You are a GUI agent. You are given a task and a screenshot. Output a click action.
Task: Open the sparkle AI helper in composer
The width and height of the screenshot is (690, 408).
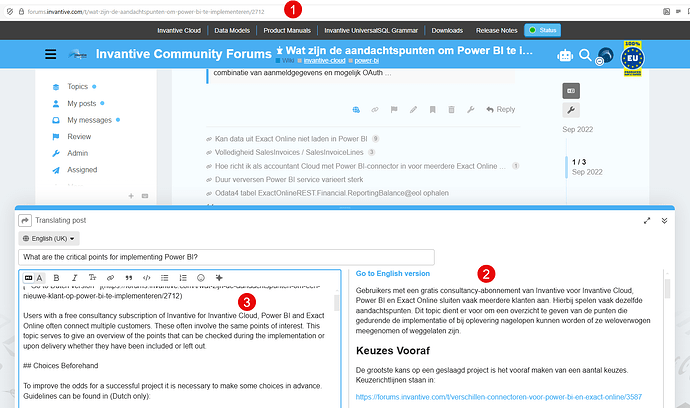coord(219,278)
